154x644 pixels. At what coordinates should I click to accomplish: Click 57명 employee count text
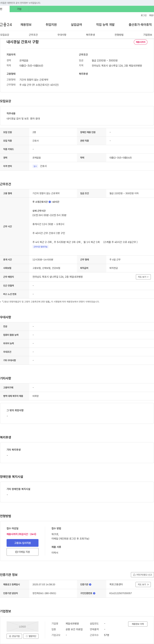[106, 635]
